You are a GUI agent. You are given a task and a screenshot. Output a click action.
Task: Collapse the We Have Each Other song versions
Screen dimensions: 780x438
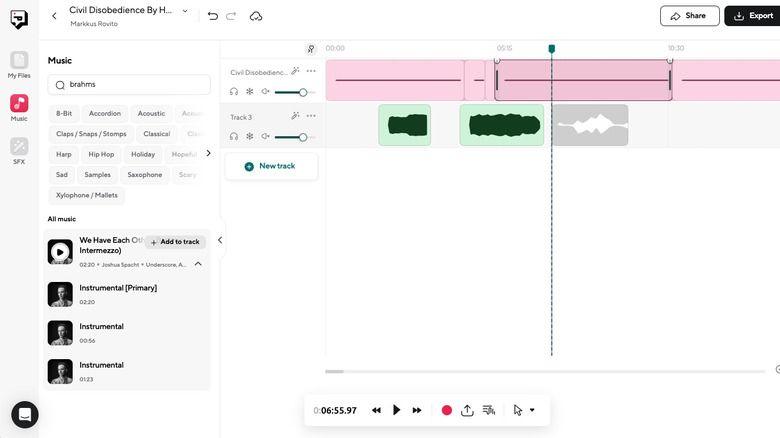pos(198,264)
